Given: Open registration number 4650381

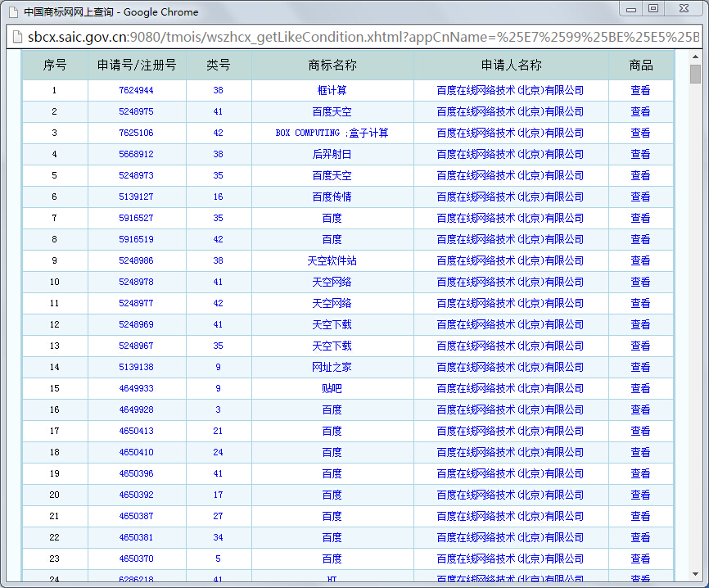Looking at the screenshot, I should click(x=136, y=537).
